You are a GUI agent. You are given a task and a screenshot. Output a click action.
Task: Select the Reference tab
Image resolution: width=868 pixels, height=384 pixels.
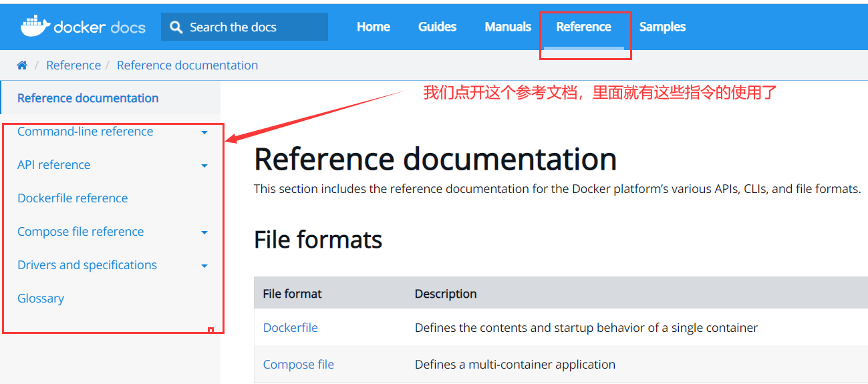(583, 27)
